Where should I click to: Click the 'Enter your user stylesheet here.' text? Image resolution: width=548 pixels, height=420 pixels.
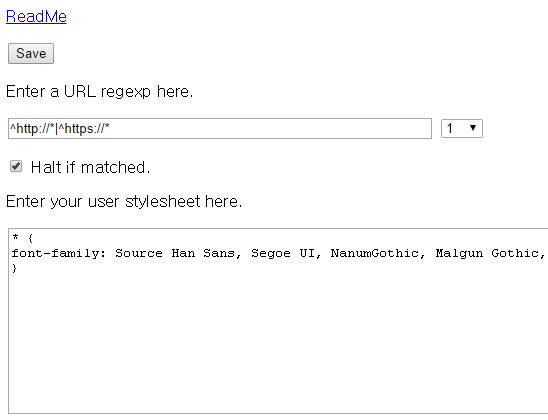[x=124, y=202]
